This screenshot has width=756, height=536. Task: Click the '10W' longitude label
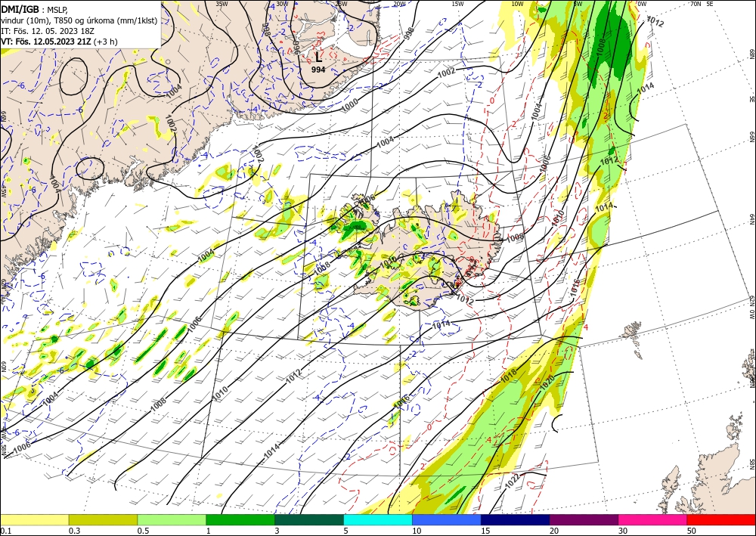[x=517, y=4]
